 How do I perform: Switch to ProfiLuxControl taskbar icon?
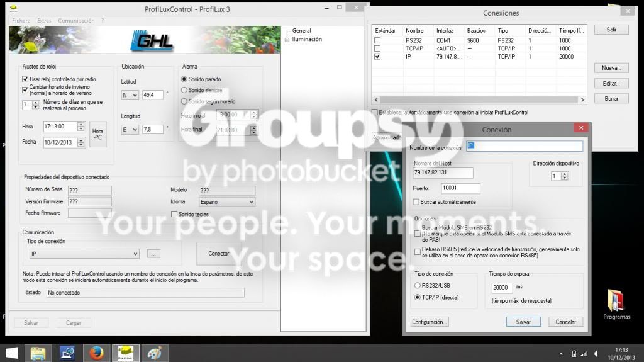(x=125, y=353)
